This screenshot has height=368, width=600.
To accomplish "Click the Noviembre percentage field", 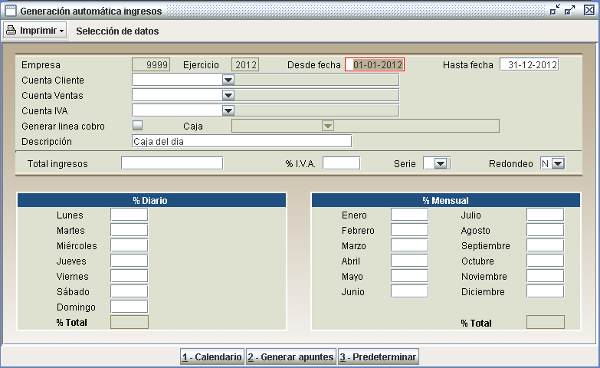I will click(545, 276).
